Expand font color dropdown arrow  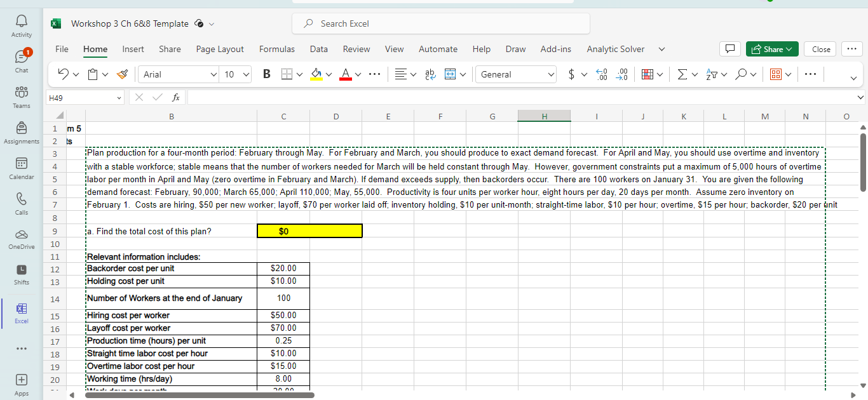(x=358, y=75)
